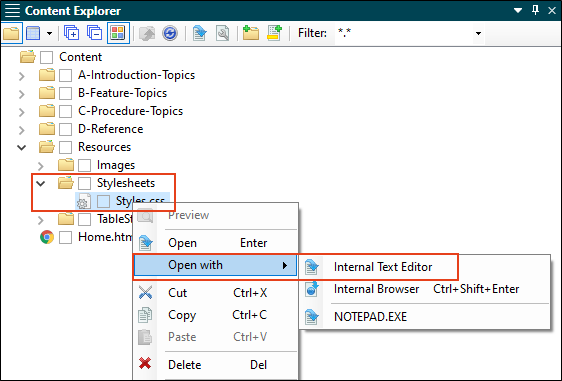Click the New Folder toolbar icon

[251, 33]
